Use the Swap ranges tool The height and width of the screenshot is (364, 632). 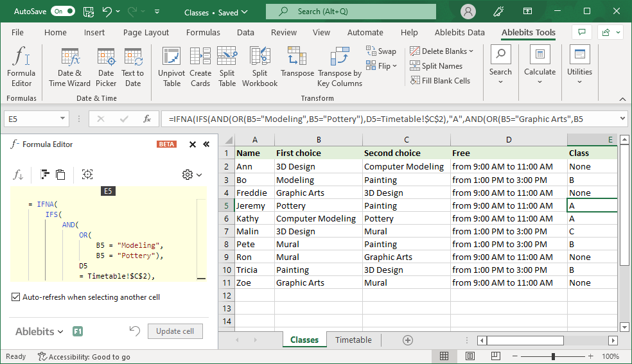tap(381, 51)
